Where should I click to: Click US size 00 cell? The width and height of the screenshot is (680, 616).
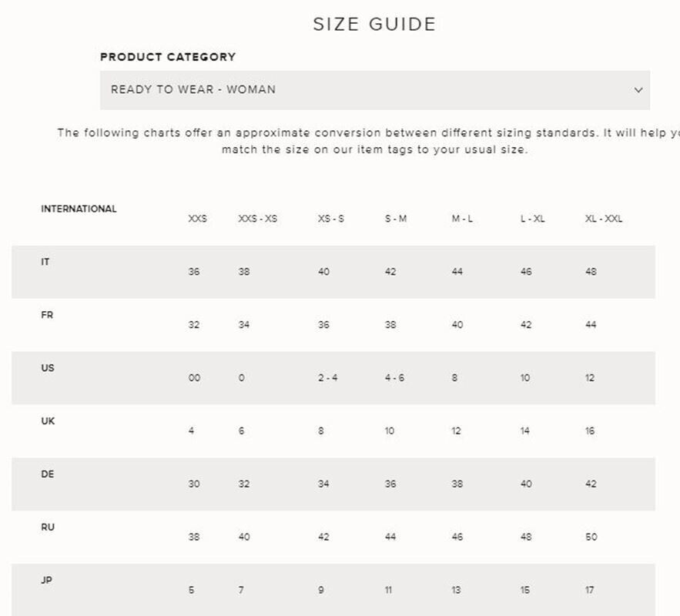(x=194, y=378)
